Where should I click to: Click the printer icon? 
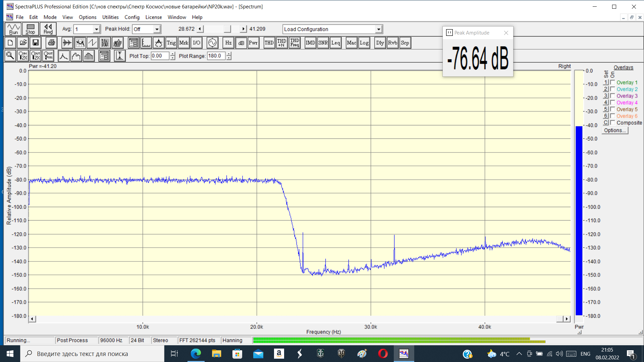click(51, 43)
